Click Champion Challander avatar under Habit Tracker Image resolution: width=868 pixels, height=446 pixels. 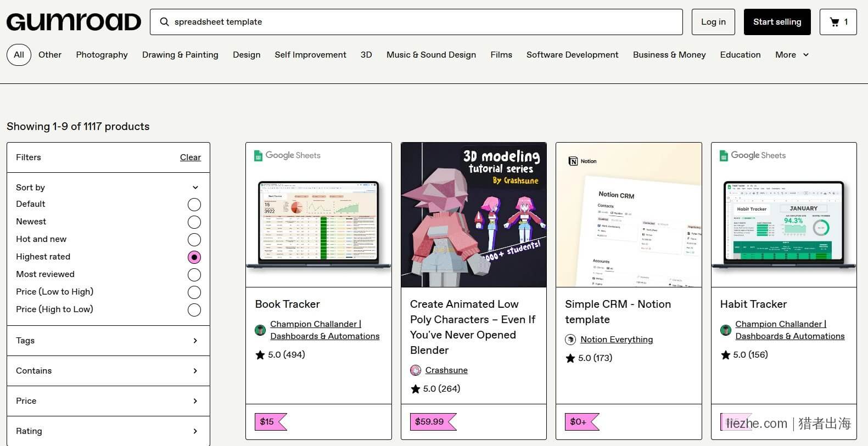(726, 330)
